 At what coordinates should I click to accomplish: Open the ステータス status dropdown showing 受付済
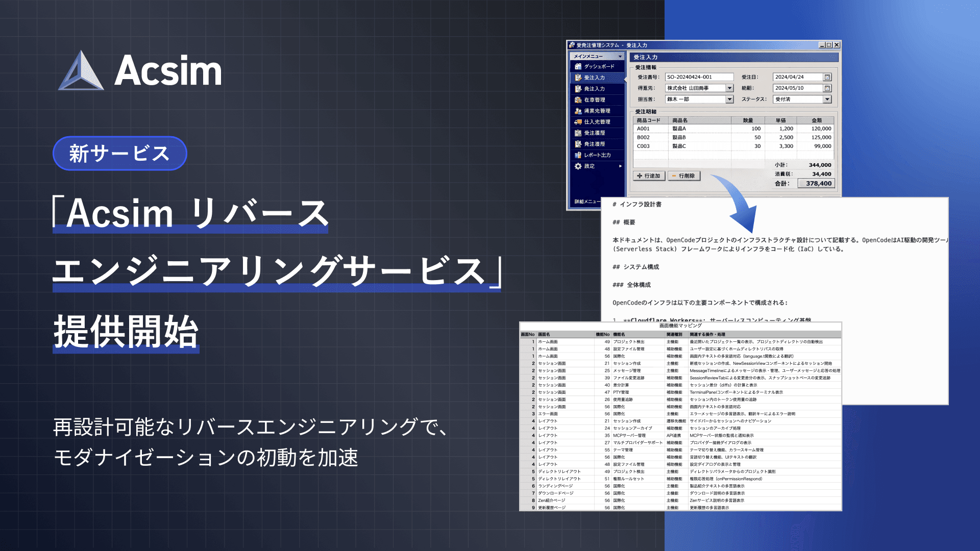coord(828,99)
